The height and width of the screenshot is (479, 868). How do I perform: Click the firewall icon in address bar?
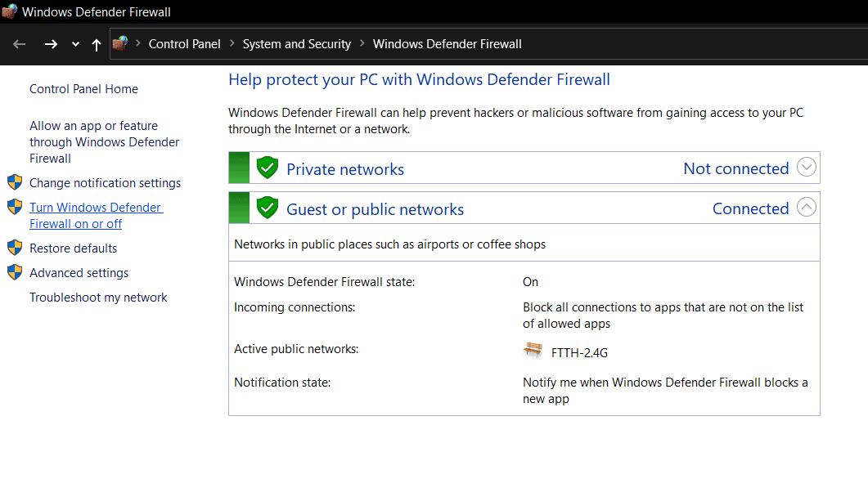[120, 43]
